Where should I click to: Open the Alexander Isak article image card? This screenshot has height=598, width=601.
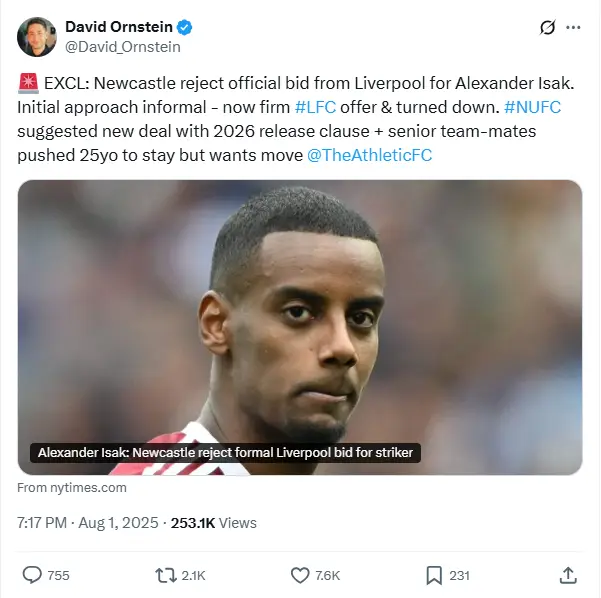pos(300,327)
